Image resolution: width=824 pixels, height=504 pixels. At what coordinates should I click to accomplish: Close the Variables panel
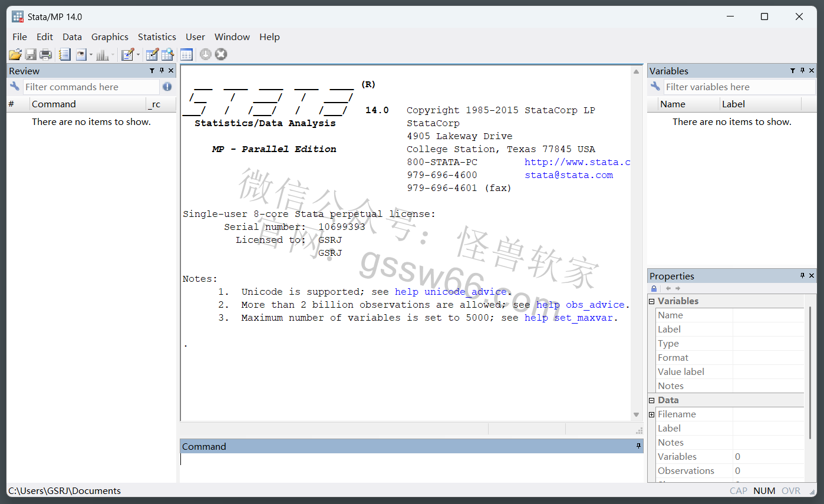point(812,71)
